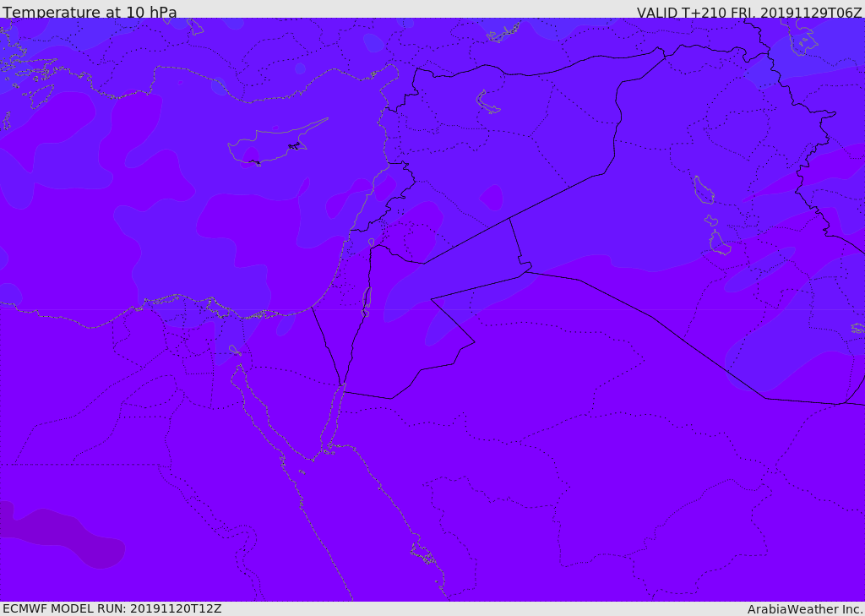Click the 'ArabiaWeather Inc' credit text
This screenshot has height=616, width=865.
pos(805,609)
